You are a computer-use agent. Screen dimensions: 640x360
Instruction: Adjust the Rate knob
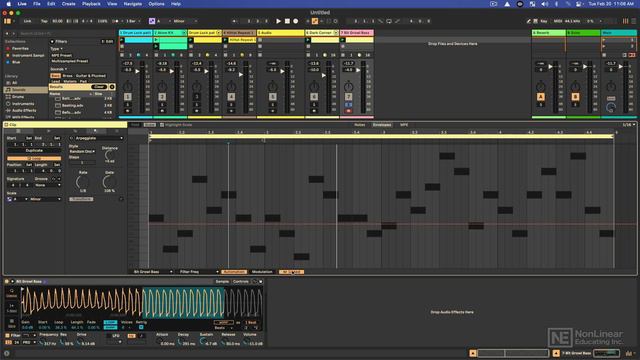[x=82, y=182]
